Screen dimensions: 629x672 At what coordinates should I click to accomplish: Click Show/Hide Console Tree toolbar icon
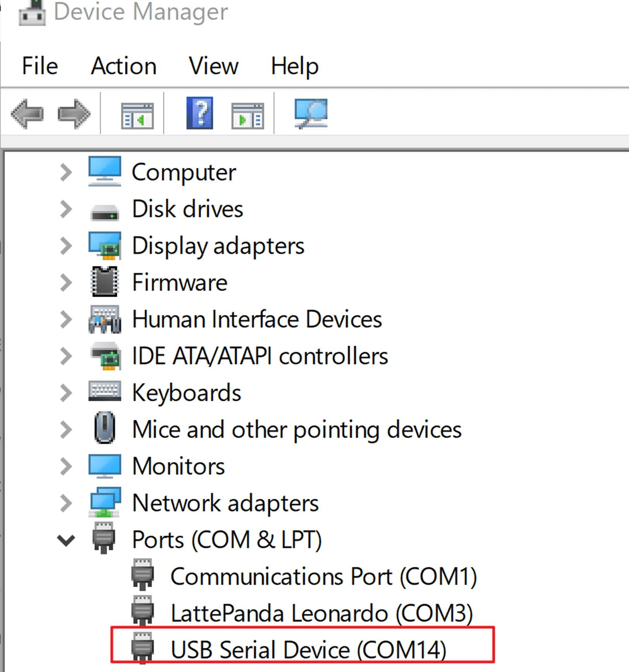coord(137,115)
